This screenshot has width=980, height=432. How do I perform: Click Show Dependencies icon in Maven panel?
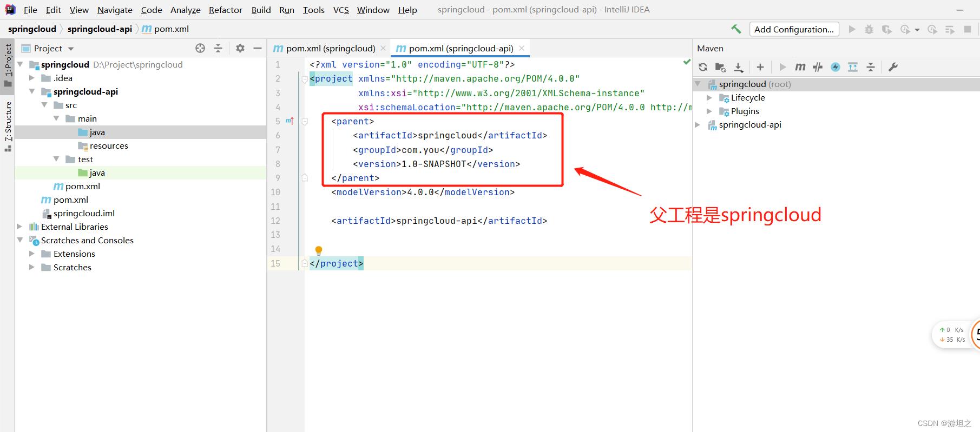[853, 67]
